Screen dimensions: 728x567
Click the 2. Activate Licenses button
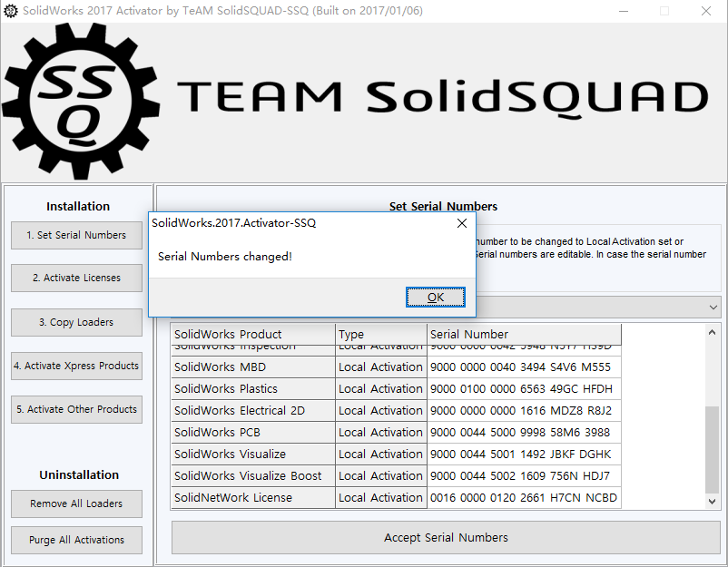coord(76,278)
